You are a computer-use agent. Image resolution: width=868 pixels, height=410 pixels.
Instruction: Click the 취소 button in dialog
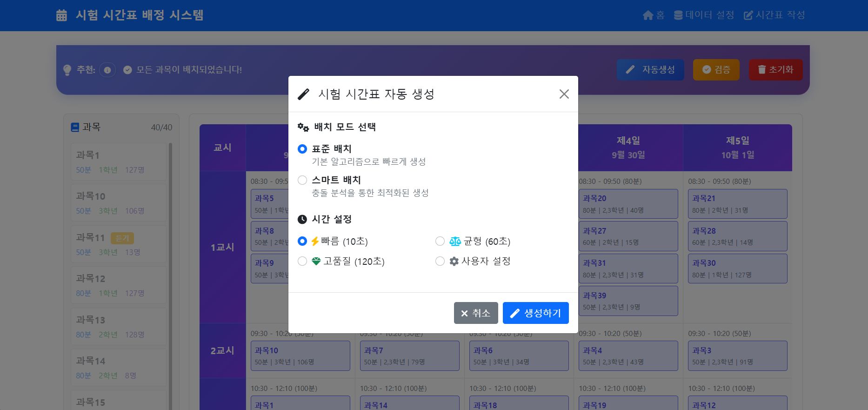point(476,313)
